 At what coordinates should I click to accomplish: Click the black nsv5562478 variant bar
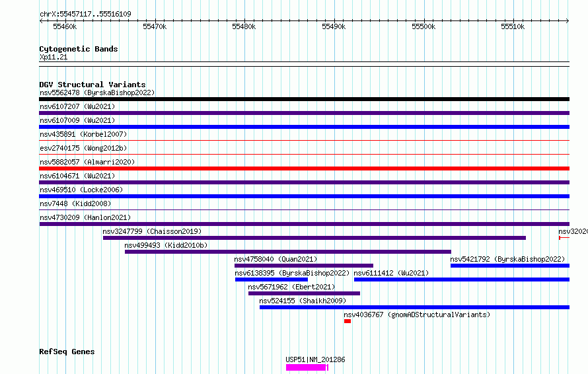304,99
